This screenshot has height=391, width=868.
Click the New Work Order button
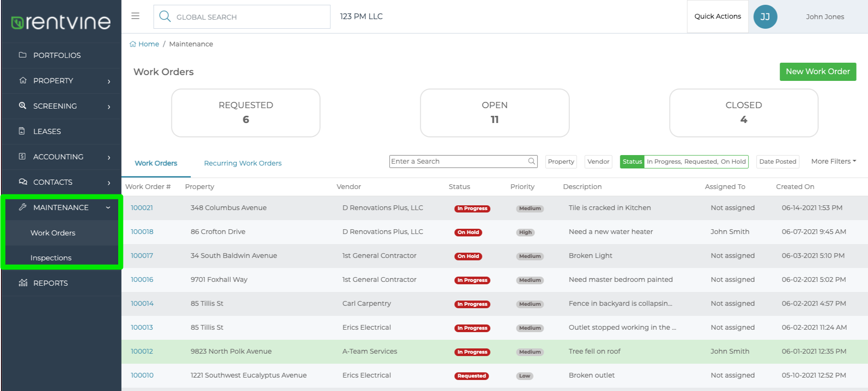click(x=818, y=72)
